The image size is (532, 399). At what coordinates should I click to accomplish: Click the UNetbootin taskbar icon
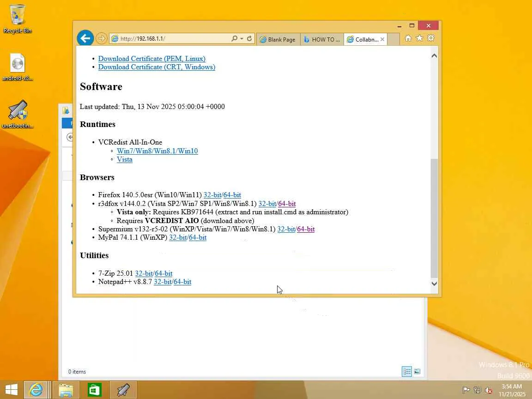click(x=123, y=389)
